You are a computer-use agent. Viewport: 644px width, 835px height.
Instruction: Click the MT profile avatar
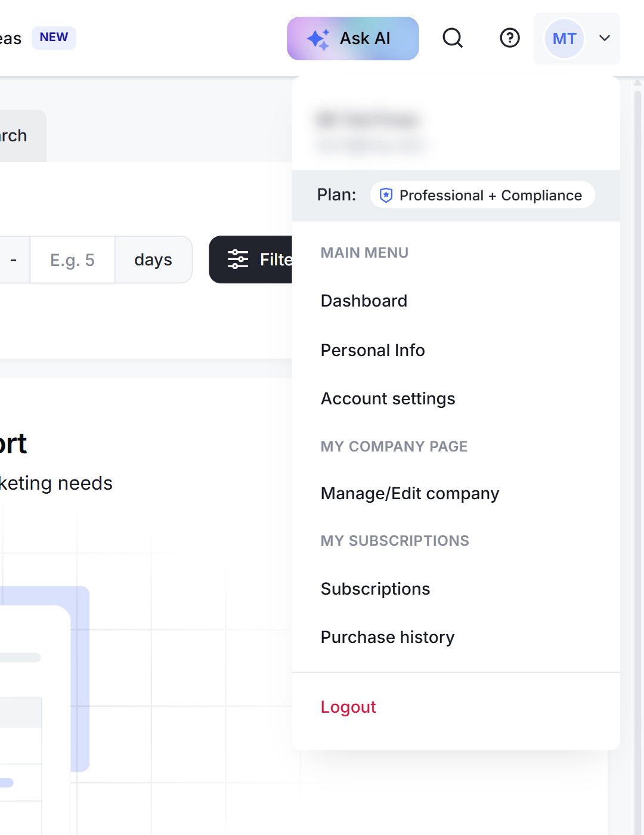(x=564, y=39)
